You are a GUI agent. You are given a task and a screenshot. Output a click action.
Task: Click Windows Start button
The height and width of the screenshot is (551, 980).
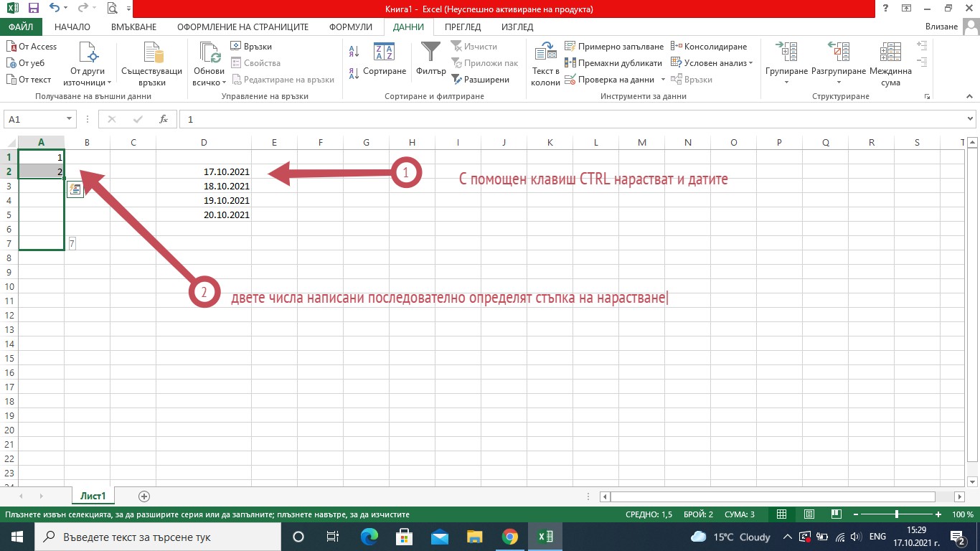coord(17,536)
